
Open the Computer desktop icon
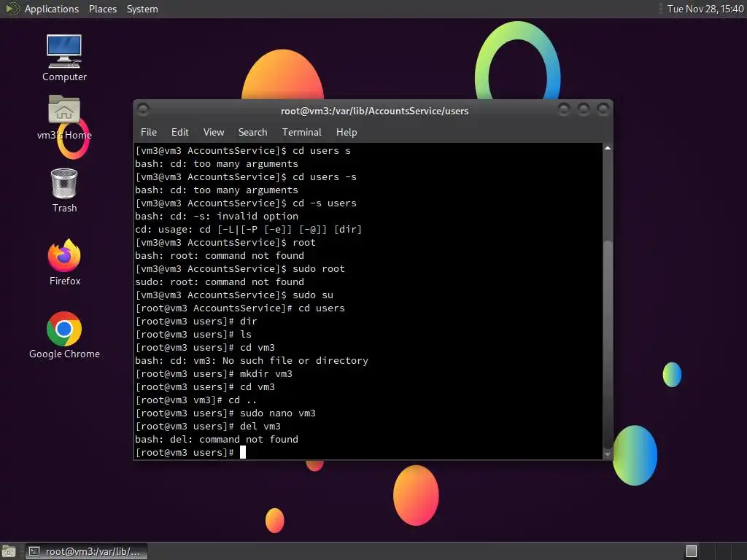click(x=64, y=58)
